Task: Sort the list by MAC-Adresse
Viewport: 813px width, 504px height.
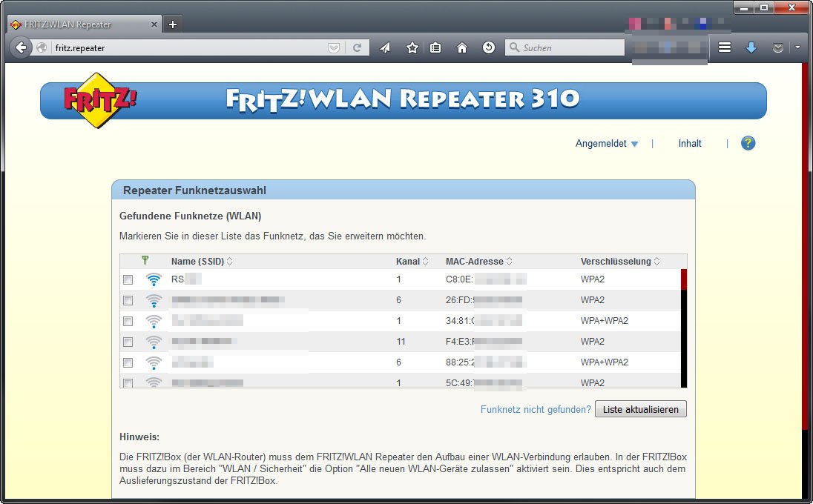Action: (x=479, y=262)
